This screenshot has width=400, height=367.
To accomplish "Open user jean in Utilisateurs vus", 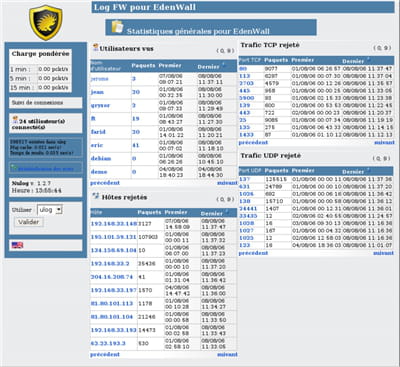I will (x=97, y=92).
